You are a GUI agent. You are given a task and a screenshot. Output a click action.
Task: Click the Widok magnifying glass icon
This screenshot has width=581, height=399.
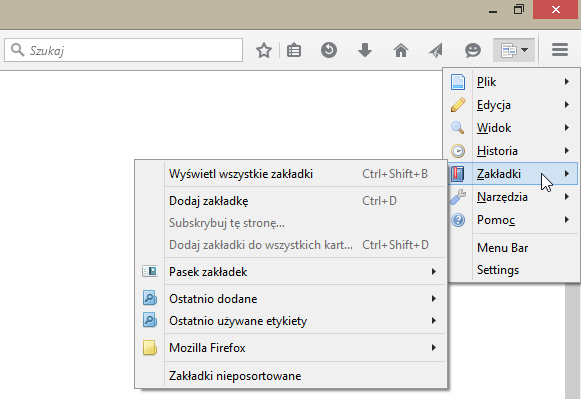[458, 128]
